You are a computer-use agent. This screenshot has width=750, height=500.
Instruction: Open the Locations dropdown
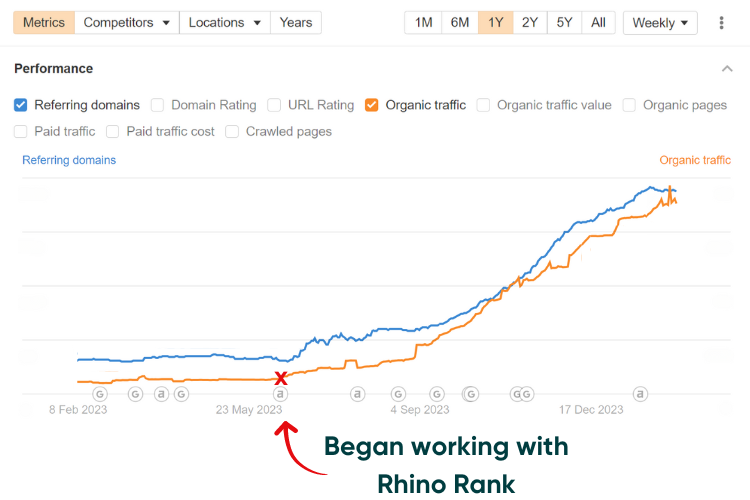[225, 22]
